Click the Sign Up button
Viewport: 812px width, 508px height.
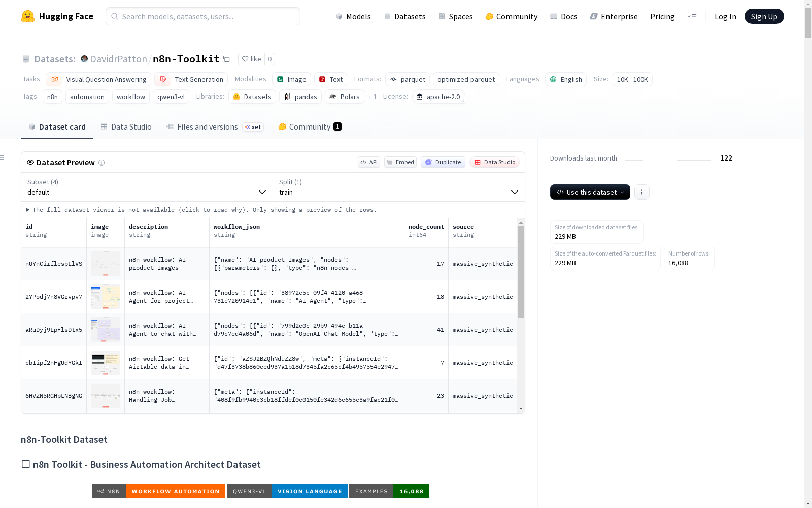[x=764, y=16]
